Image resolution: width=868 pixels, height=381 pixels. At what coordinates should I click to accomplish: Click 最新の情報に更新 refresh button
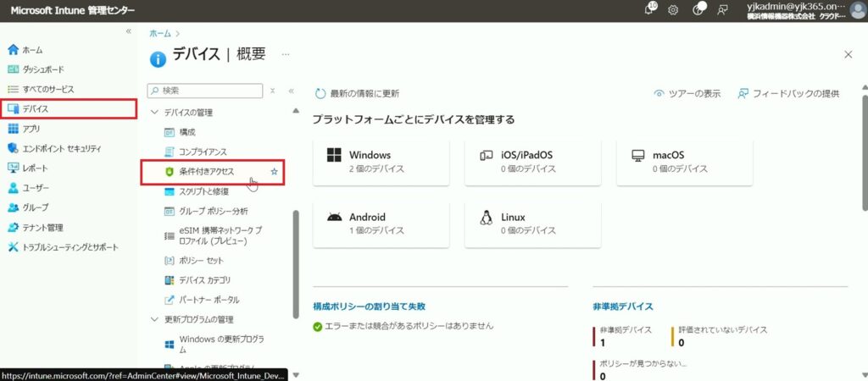coord(357,93)
